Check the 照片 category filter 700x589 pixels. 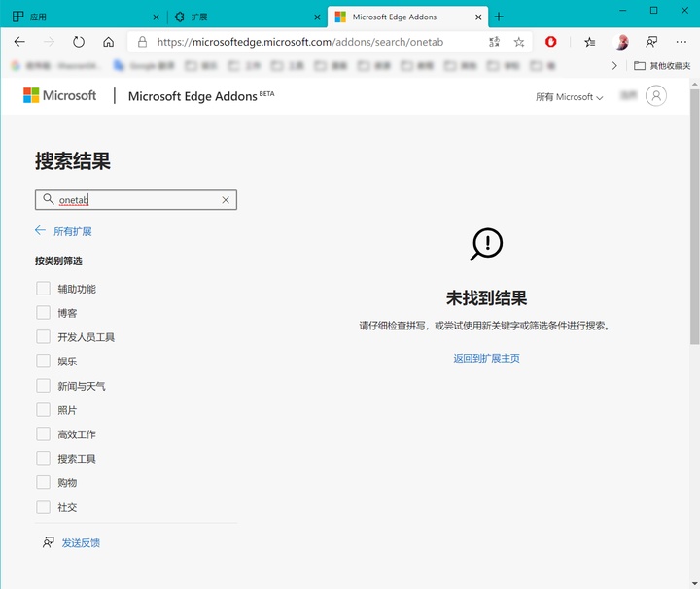(x=44, y=409)
